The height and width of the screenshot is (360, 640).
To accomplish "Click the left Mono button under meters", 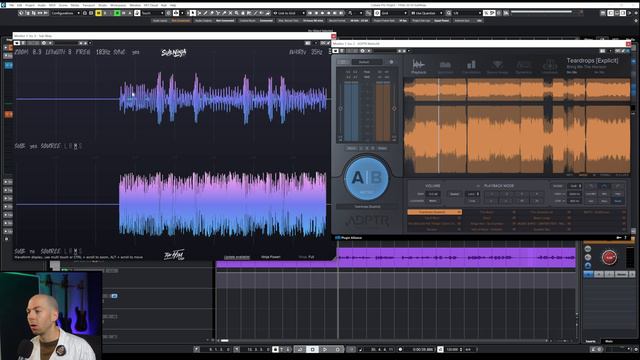I will click(351, 148).
